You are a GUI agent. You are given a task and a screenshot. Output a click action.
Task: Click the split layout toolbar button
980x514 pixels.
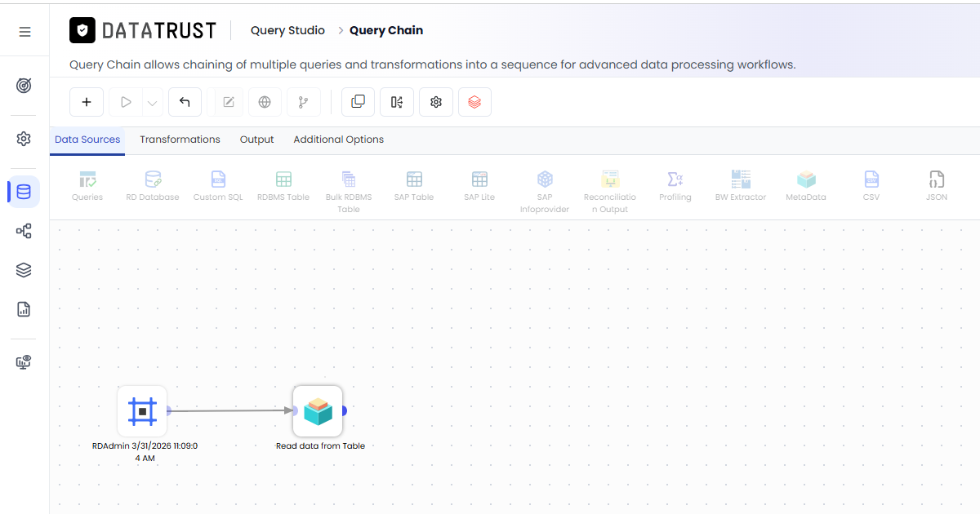coord(397,102)
